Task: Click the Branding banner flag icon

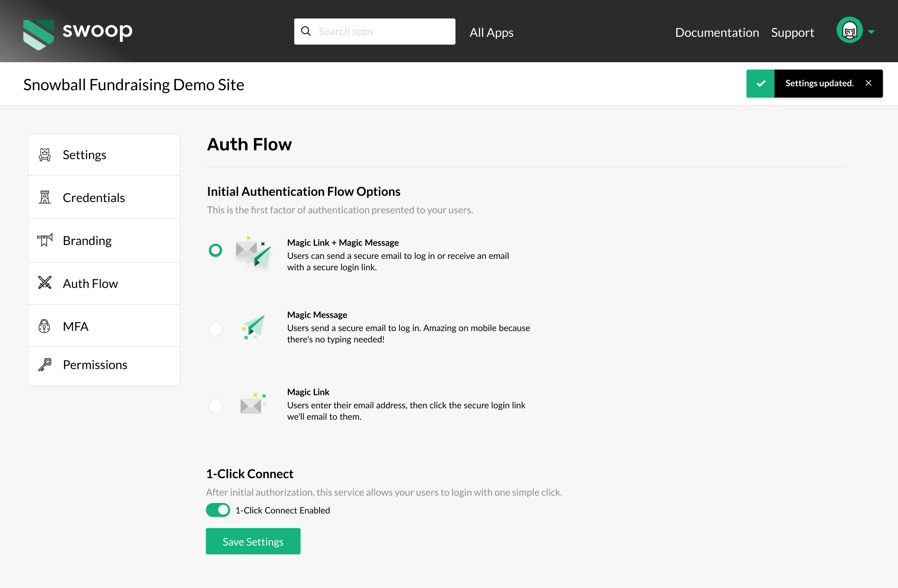Action: tap(45, 240)
